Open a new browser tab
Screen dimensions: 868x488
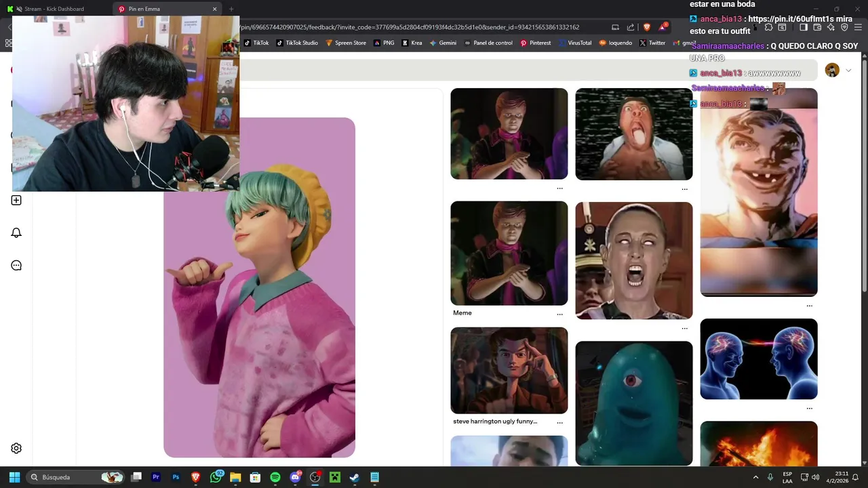tap(231, 9)
